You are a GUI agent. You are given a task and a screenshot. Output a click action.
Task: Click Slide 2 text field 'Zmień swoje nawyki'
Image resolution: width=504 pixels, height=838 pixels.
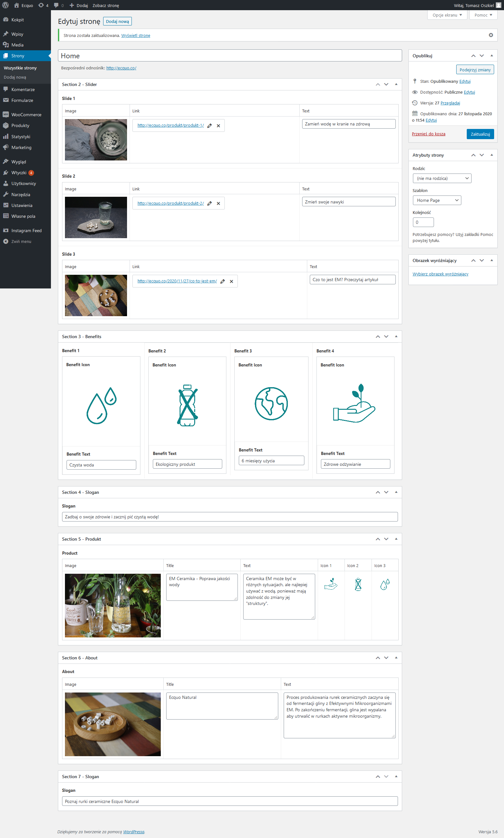tap(348, 202)
